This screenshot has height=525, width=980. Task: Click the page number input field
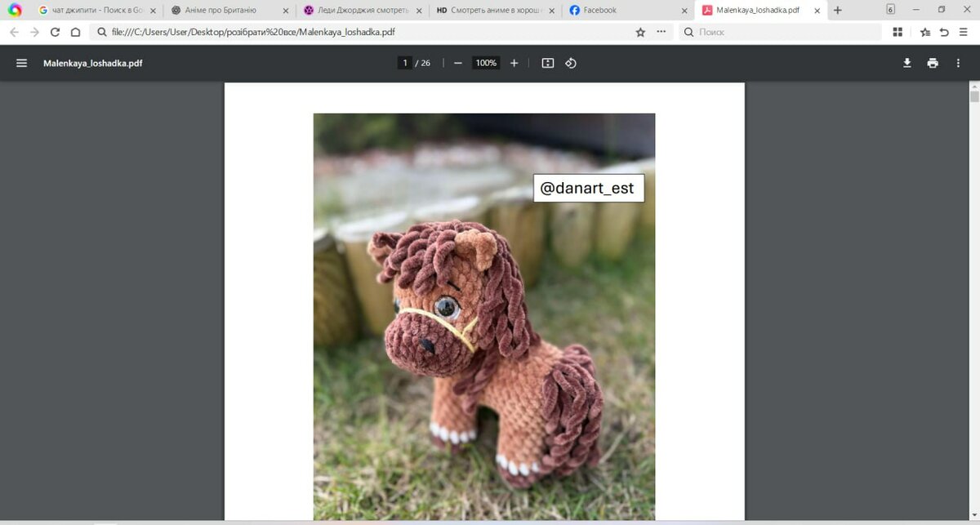pyautogui.click(x=404, y=63)
